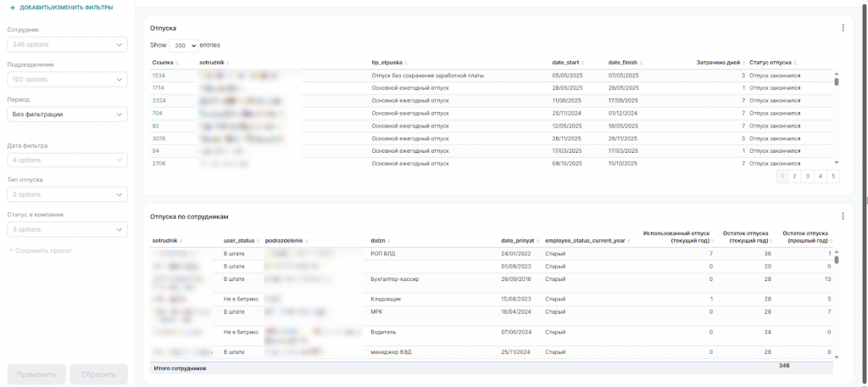Click the plus icon to add filters

pos(13,8)
